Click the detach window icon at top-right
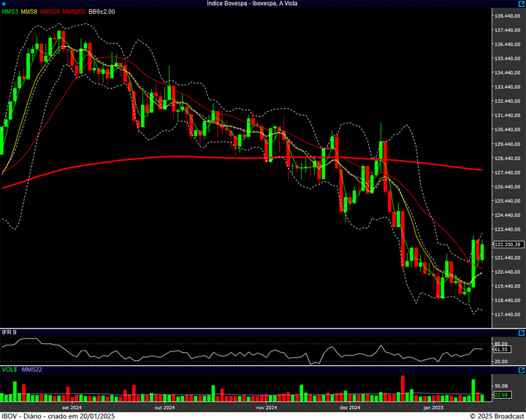The image size is (526, 420). coord(520,4)
